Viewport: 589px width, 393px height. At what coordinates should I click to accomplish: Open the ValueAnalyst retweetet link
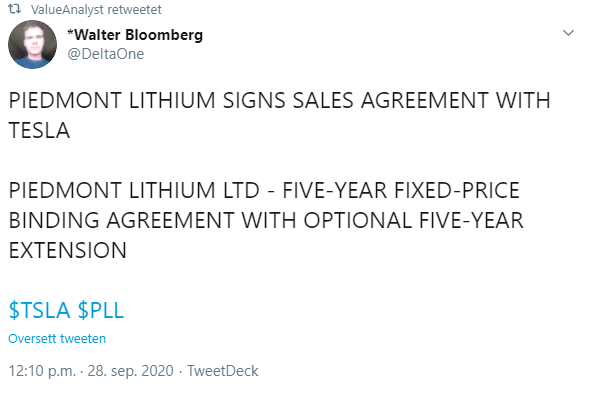pos(96,9)
